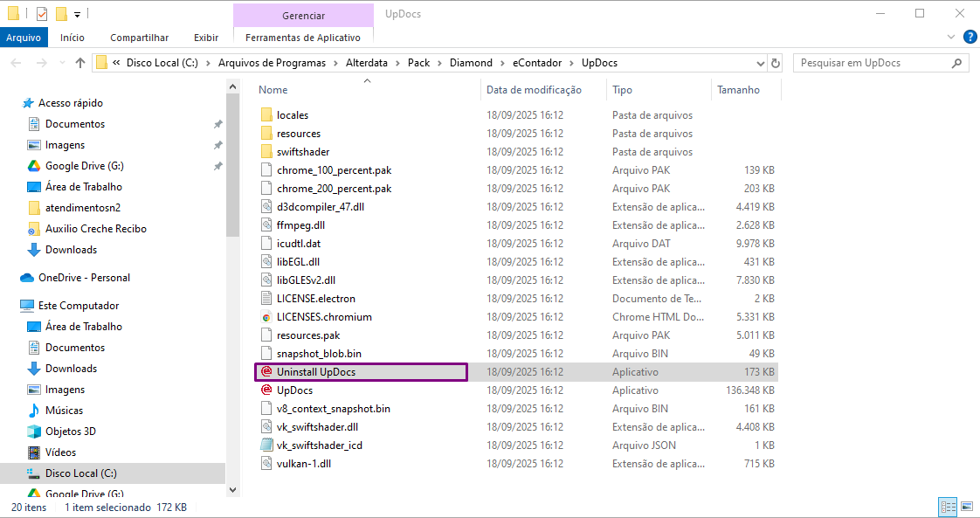This screenshot has width=980, height=518.
Task: Expand the chevron after Alterdata in path
Action: click(398, 63)
